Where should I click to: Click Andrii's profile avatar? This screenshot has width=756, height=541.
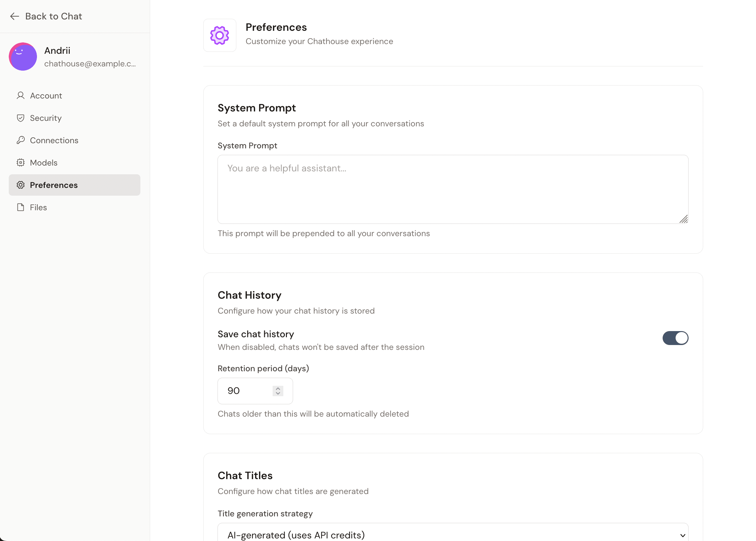pyautogui.click(x=23, y=57)
